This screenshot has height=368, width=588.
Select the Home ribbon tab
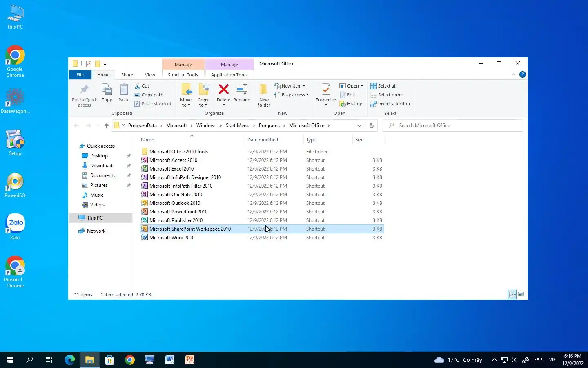tap(103, 75)
